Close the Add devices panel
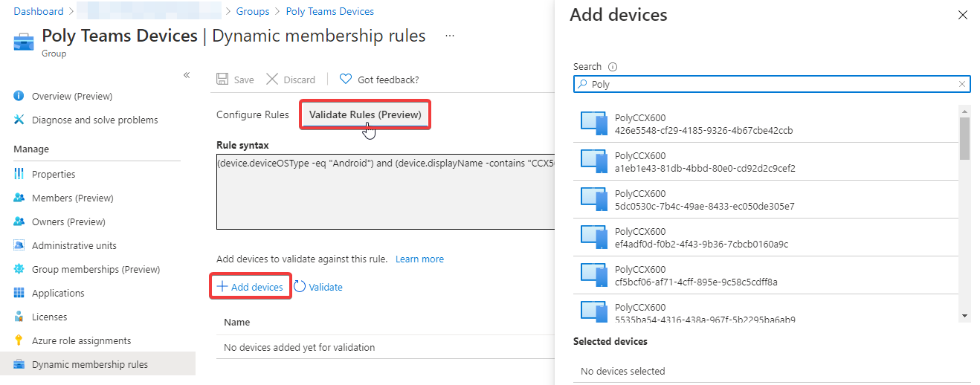The image size is (980, 385). pyautogui.click(x=963, y=15)
